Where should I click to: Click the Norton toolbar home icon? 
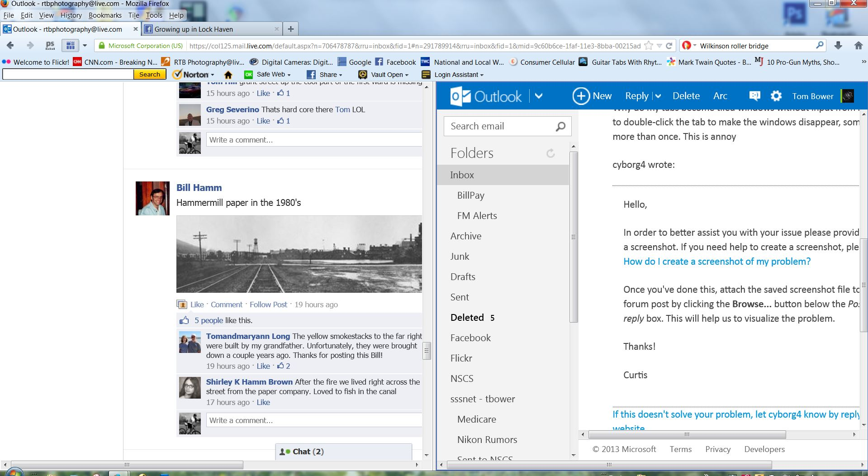tap(228, 75)
